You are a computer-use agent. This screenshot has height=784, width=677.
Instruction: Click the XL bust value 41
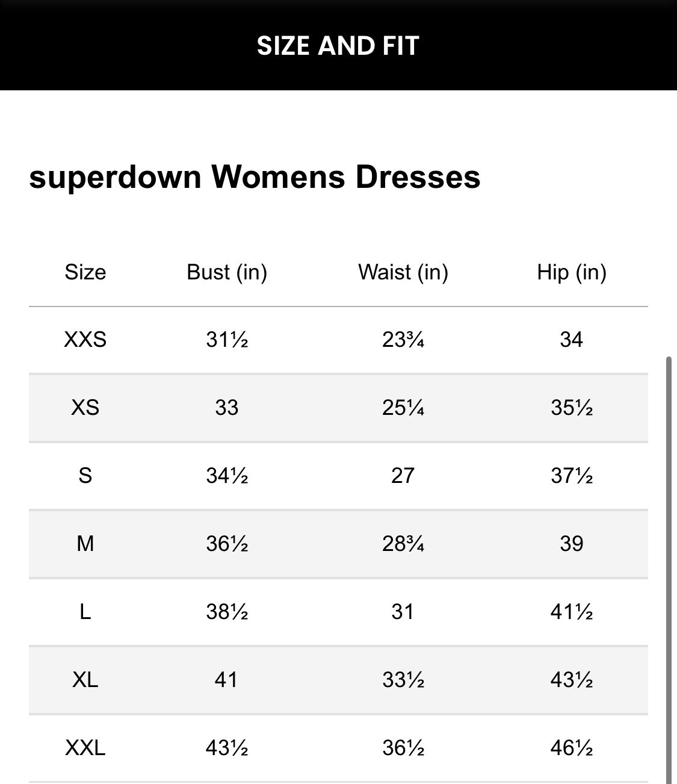pyautogui.click(x=226, y=680)
